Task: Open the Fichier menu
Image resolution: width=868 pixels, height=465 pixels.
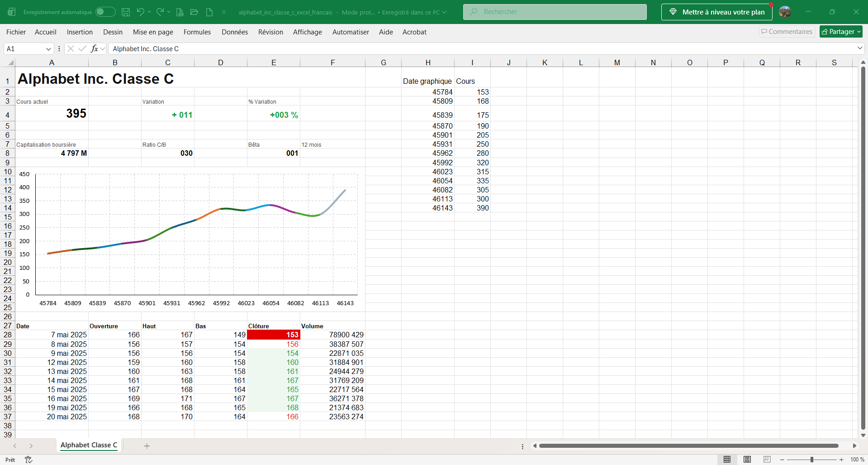Action: pyautogui.click(x=16, y=32)
